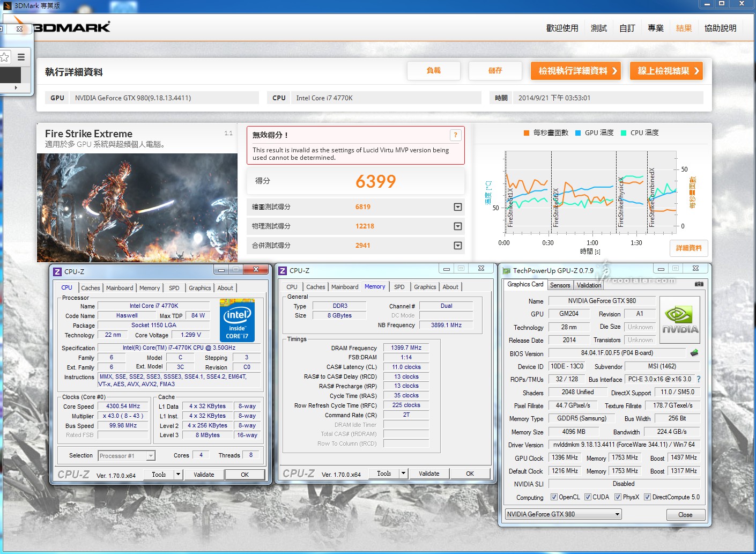Viewport: 756px width, 554px height.
Task: Open the Processor #1 selection dropdown
Action: point(127,456)
